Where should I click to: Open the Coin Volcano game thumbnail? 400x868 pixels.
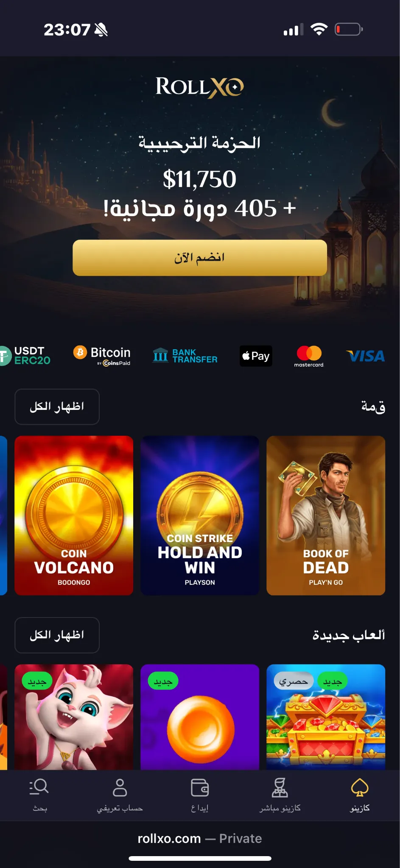(x=74, y=515)
